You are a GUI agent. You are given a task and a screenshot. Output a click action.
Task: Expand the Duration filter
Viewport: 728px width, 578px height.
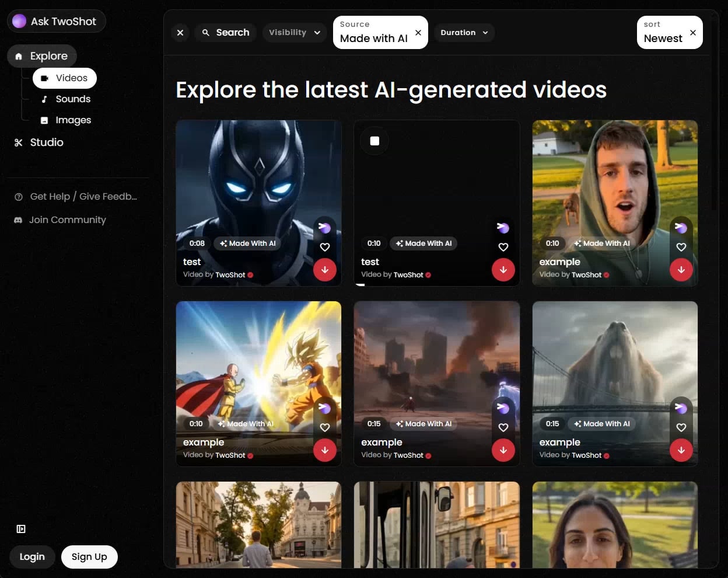point(464,32)
